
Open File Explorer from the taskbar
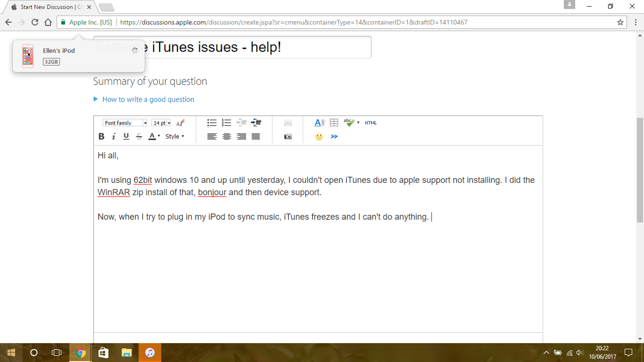coord(127,353)
